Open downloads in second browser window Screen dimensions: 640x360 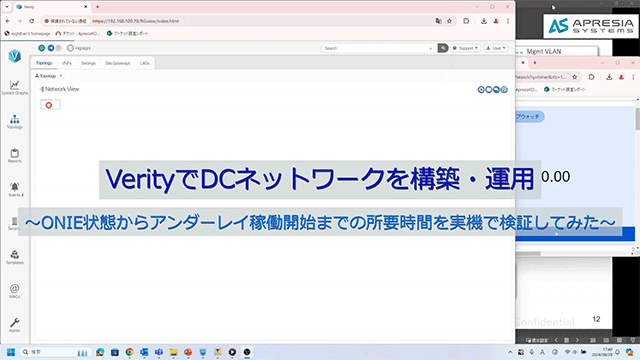tap(609, 77)
